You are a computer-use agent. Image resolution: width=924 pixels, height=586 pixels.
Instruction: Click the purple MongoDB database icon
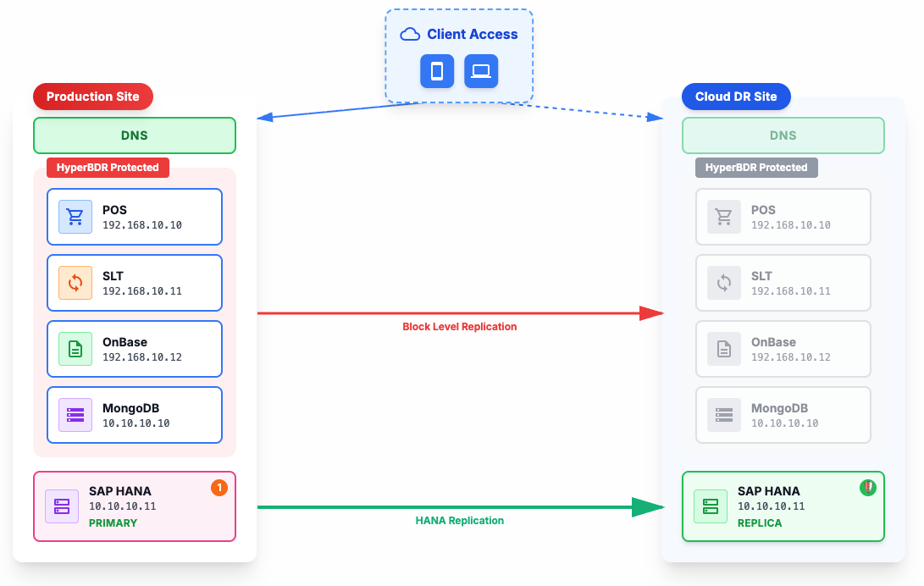pos(75,415)
